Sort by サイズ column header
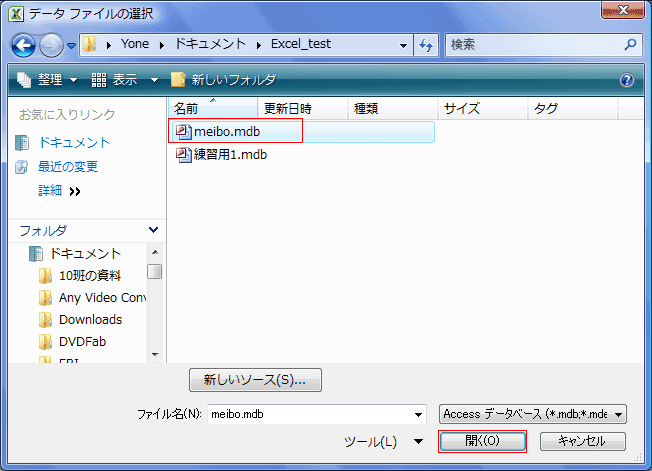Image resolution: width=652 pixels, height=471 pixels. pyautogui.click(x=482, y=109)
